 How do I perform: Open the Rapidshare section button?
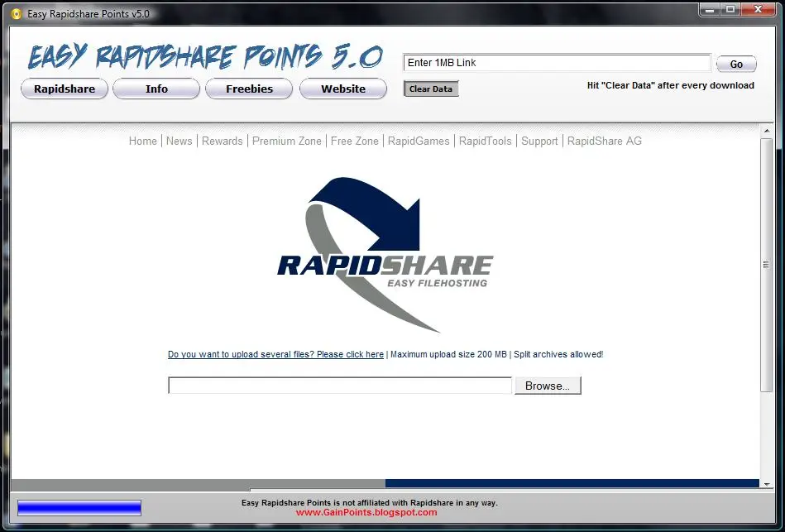(x=65, y=89)
